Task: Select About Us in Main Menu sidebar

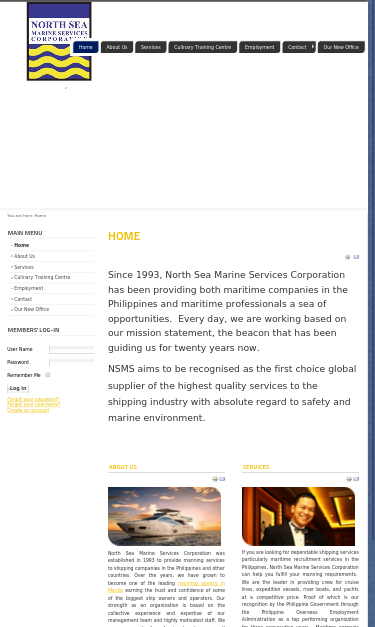Action: click(x=24, y=256)
